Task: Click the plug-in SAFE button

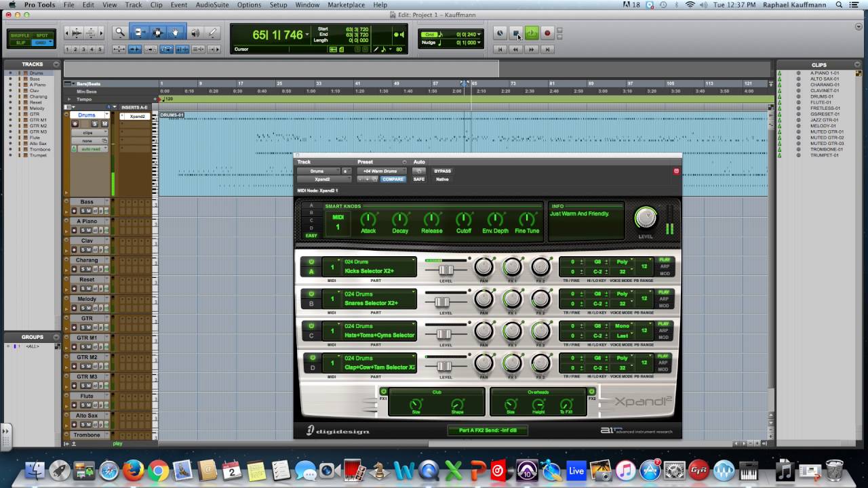Action: (x=419, y=179)
